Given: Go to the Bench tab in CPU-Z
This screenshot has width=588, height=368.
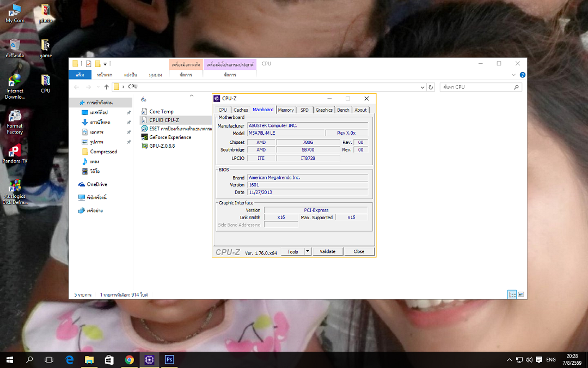Looking at the screenshot, I should coord(343,110).
